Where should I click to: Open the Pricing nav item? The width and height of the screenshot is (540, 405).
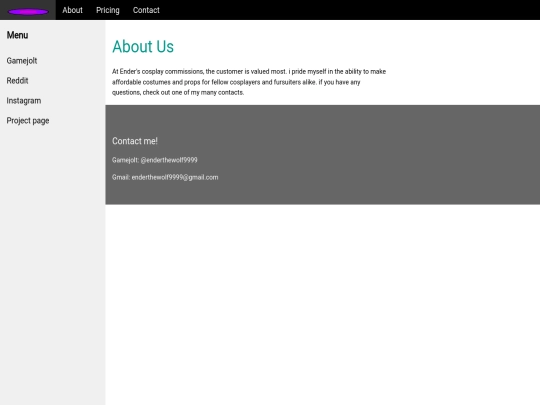108,10
